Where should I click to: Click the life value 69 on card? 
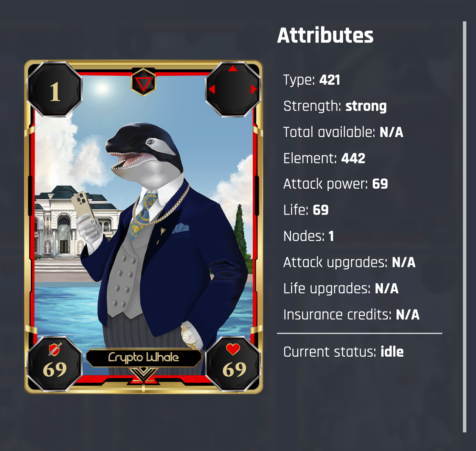click(234, 369)
